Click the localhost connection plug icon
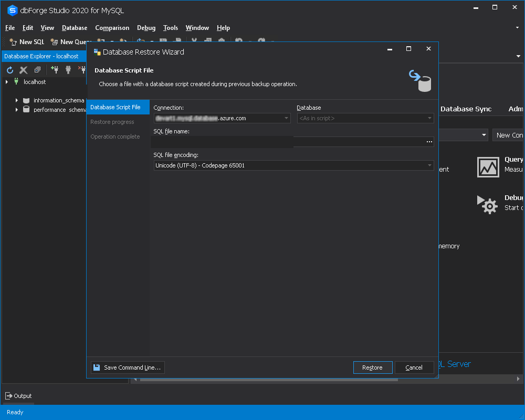 point(16,81)
